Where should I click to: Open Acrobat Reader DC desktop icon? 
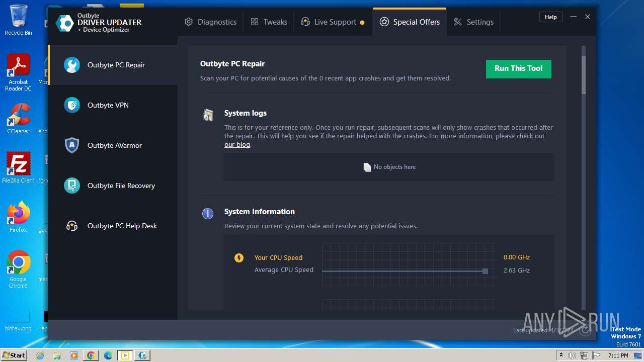click(18, 72)
